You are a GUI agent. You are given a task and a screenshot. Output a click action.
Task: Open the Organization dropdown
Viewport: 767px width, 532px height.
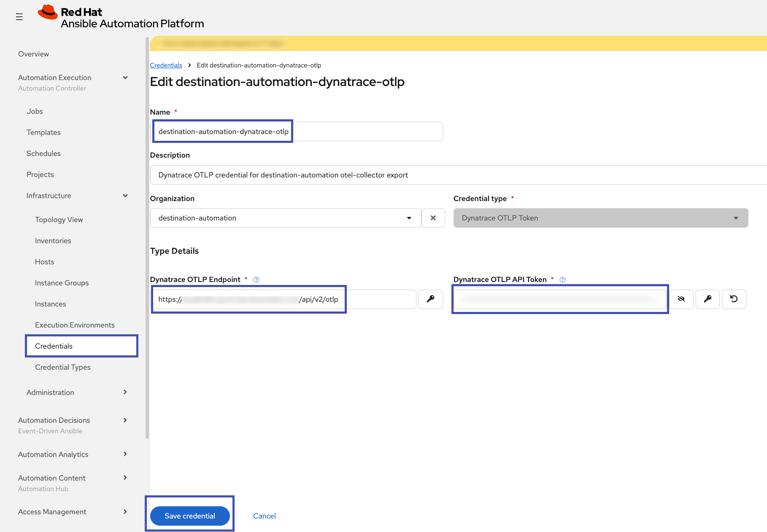pyautogui.click(x=408, y=218)
